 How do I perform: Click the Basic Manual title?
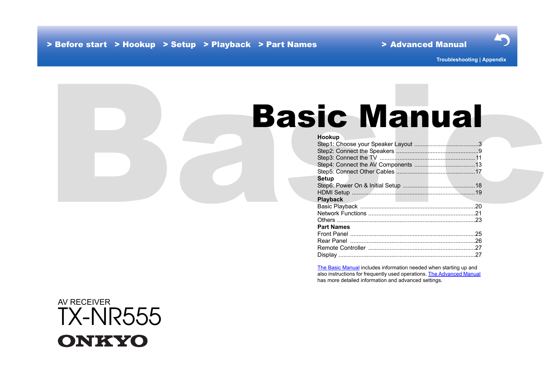(367, 116)
